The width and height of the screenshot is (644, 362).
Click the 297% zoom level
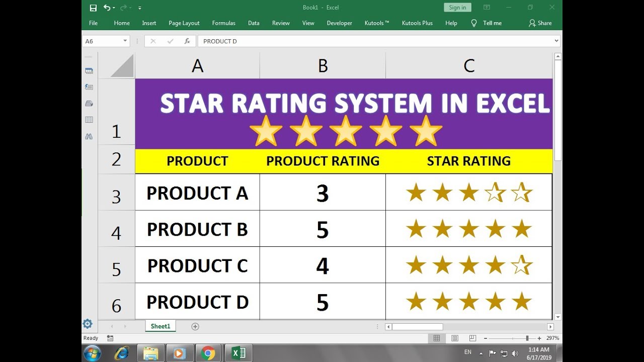tap(553, 338)
